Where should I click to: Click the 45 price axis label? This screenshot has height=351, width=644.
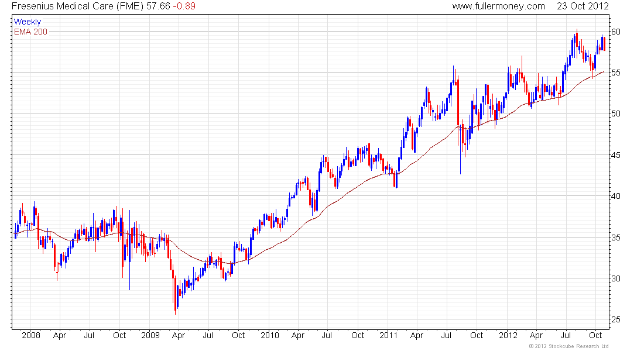616,155
